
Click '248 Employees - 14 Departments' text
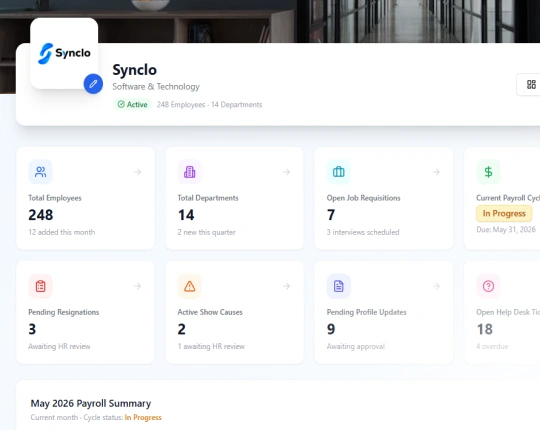(209, 105)
